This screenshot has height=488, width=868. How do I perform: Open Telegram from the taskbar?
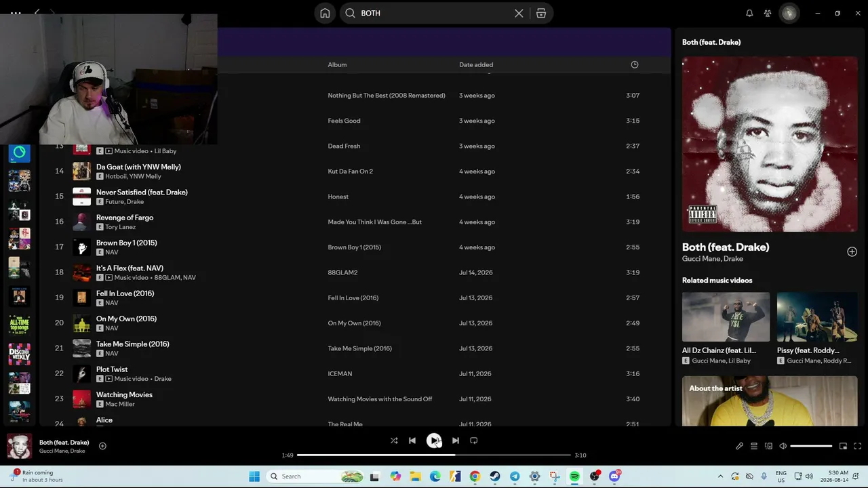tap(515, 476)
